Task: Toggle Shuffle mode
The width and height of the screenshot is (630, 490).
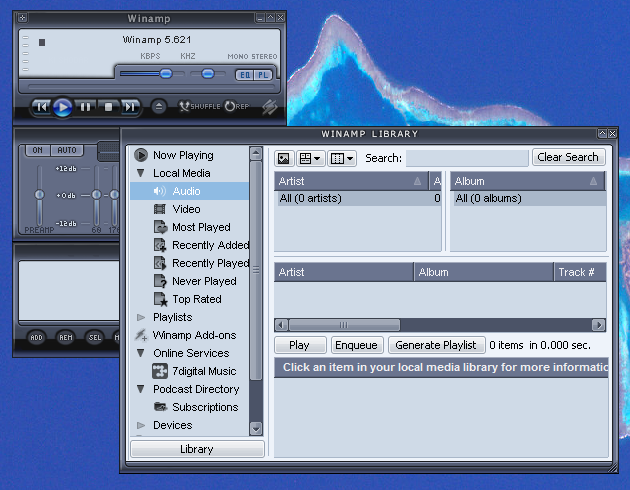Action: (199, 106)
